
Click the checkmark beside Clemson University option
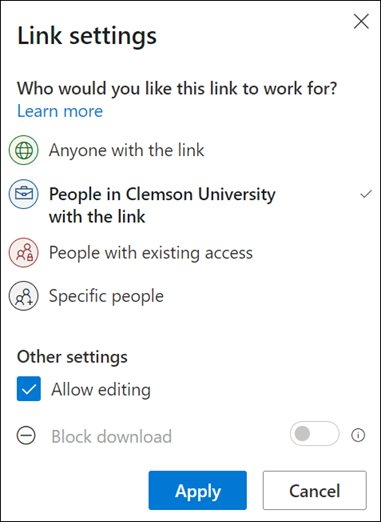366,194
